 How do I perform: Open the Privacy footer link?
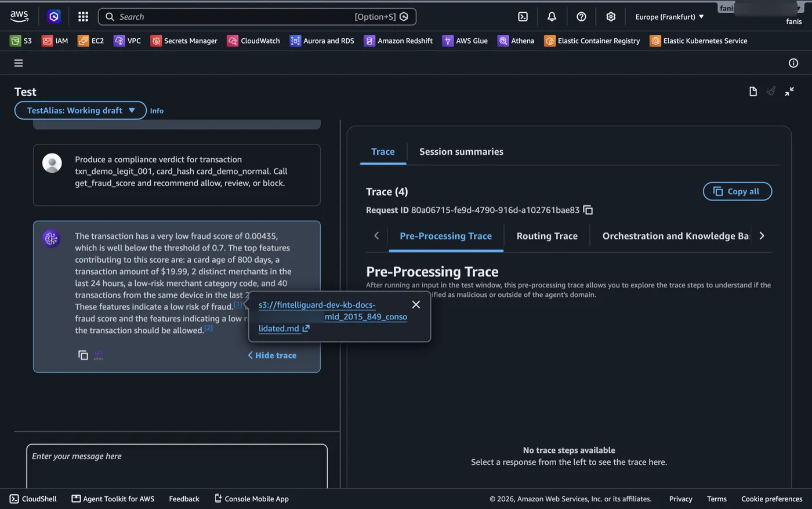click(x=680, y=499)
